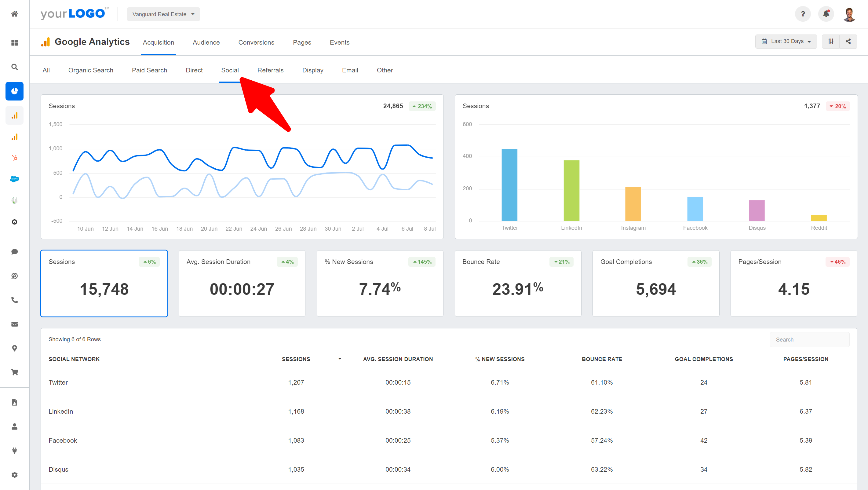This screenshot has width=868, height=490.
Task: Expand the Last 30 Days date picker
Action: pos(786,42)
